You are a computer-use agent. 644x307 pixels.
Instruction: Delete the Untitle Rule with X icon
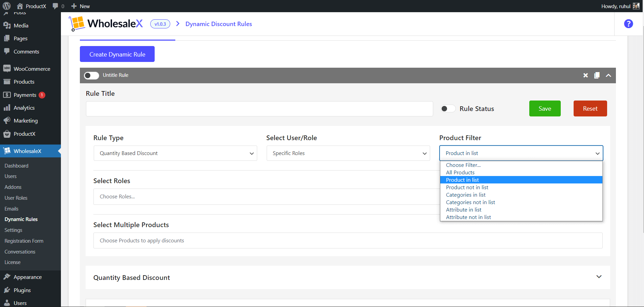point(585,75)
